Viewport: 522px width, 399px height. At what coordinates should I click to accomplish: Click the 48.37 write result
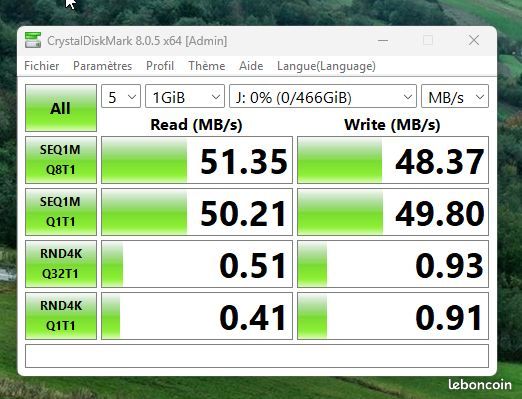[x=393, y=160]
